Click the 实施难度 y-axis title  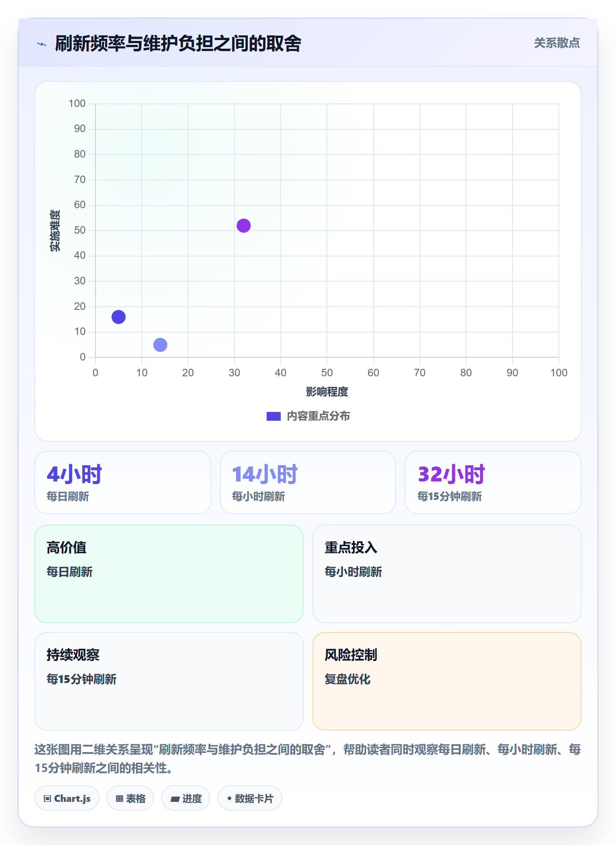point(55,231)
